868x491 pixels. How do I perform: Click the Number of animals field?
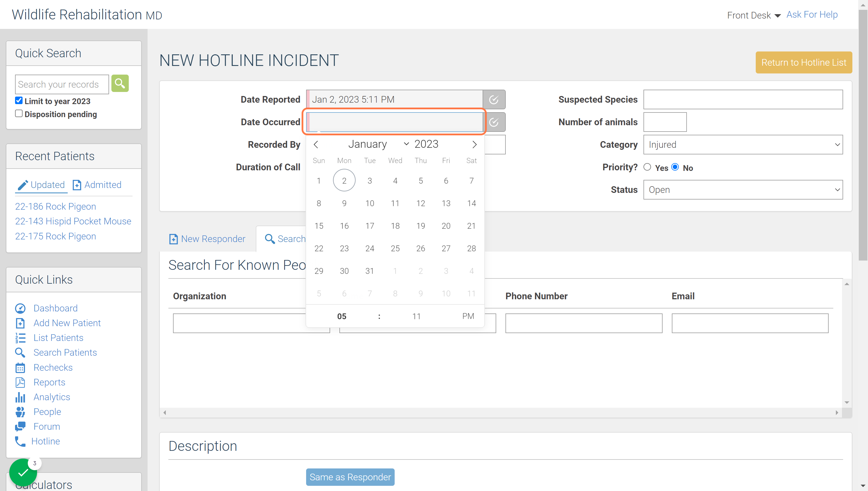click(665, 122)
